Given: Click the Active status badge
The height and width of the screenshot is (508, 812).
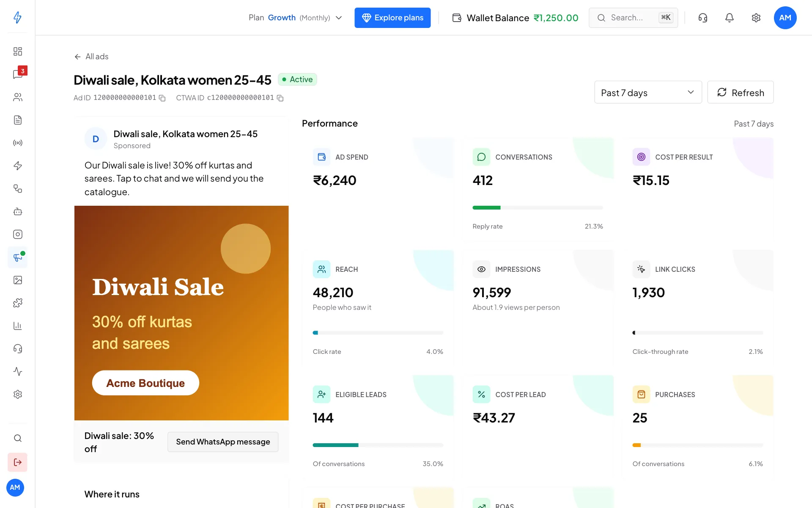Looking at the screenshot, I should (297, 80).
